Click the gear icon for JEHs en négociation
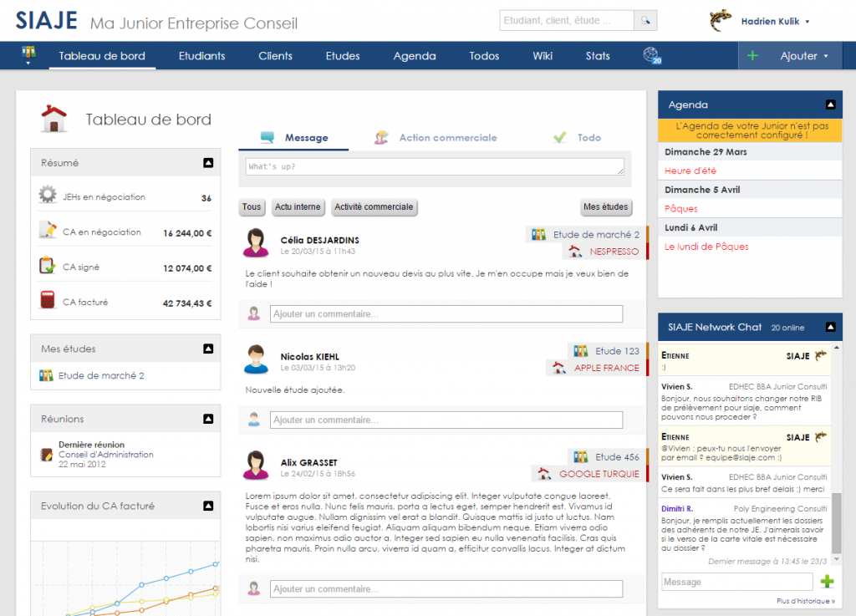Image resolution: width=856 pixels, height=616 pixels. [x=48, y=196]
